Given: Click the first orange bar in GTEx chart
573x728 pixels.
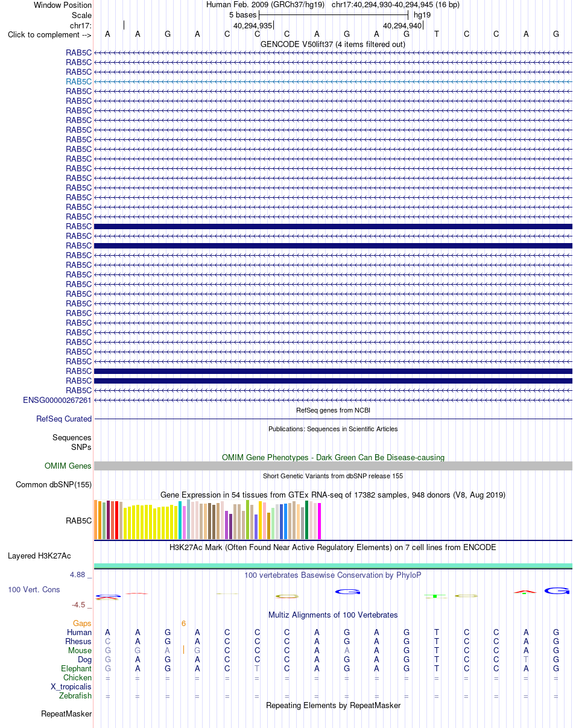Looking at the screenshot, I should (96, 519).
